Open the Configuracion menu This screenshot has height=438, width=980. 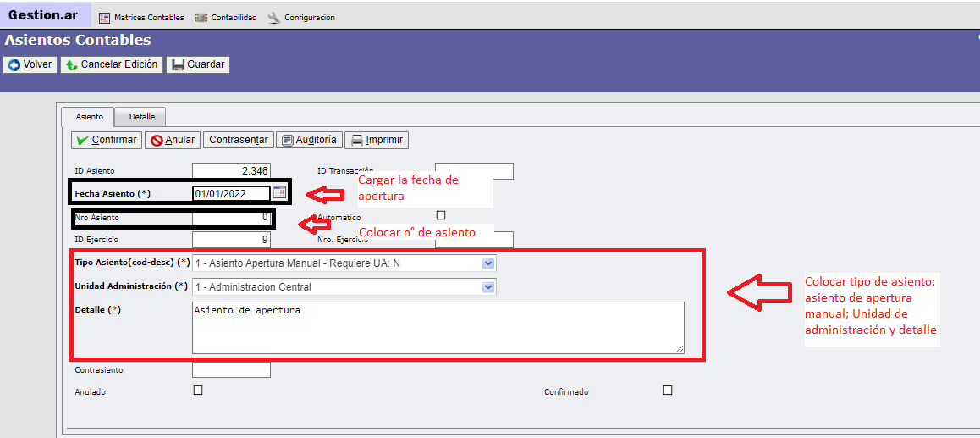coord(302,17)
